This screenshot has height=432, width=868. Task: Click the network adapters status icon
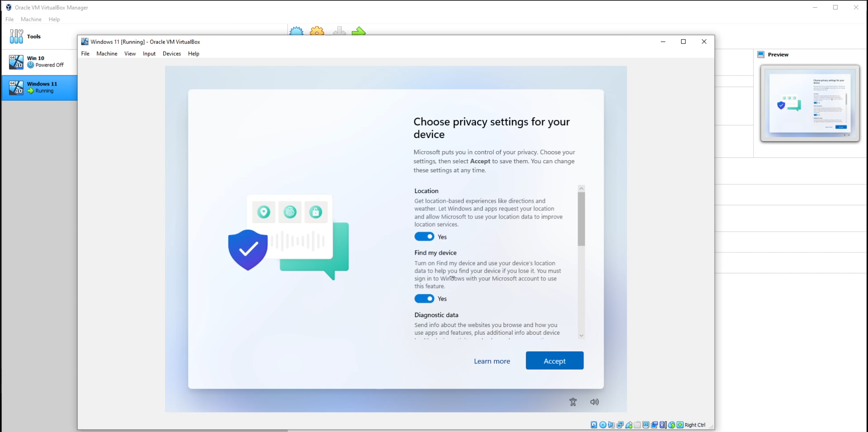tap(620, 425)
